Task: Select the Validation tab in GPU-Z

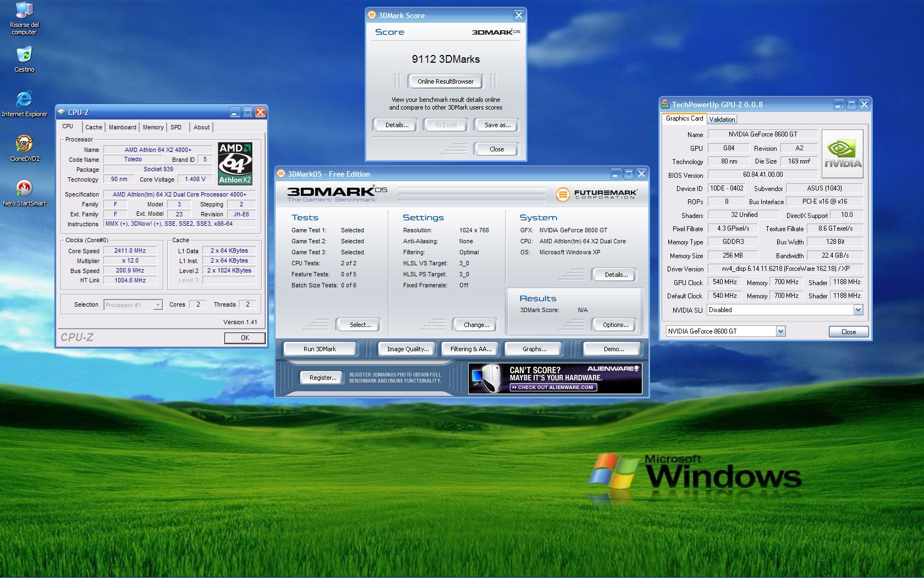Action: click(x=722, y=119)
